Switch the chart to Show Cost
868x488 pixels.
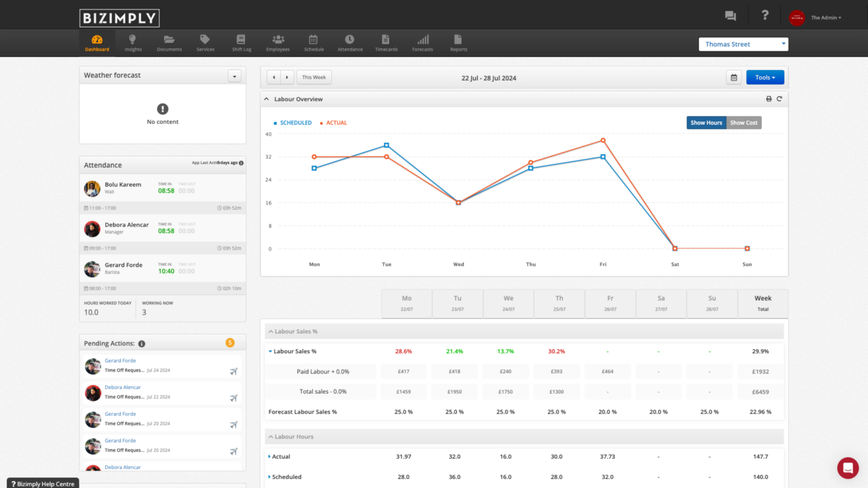coord(743,123)
